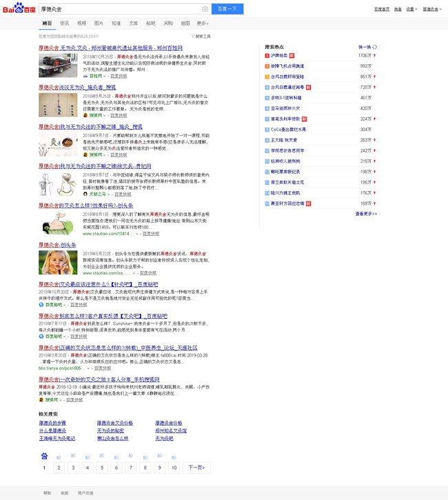Click paw icon above page number 7
This screenshot has height=500, width=448.
131,455
